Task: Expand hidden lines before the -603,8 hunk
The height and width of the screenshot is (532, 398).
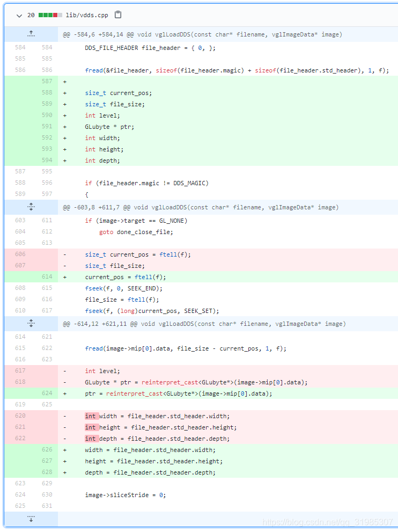Action: coord(31,207)
